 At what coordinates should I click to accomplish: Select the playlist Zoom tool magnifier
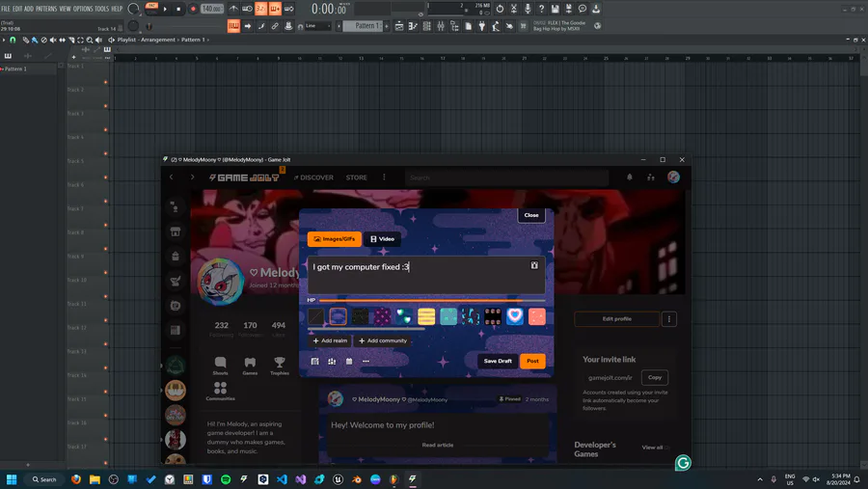(x=89, y=40)
